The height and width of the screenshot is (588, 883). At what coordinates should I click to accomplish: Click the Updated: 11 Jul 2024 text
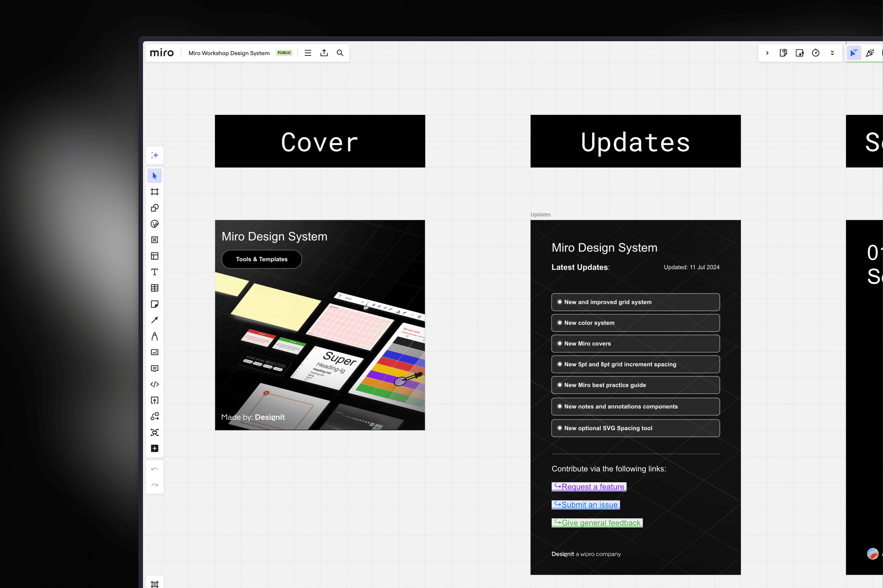[692, 267]
